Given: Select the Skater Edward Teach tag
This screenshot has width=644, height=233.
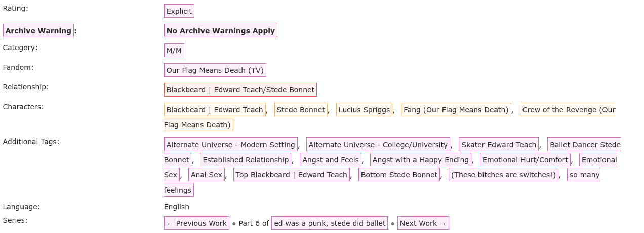Looking at the screenshot, I should tap(499, 145).
